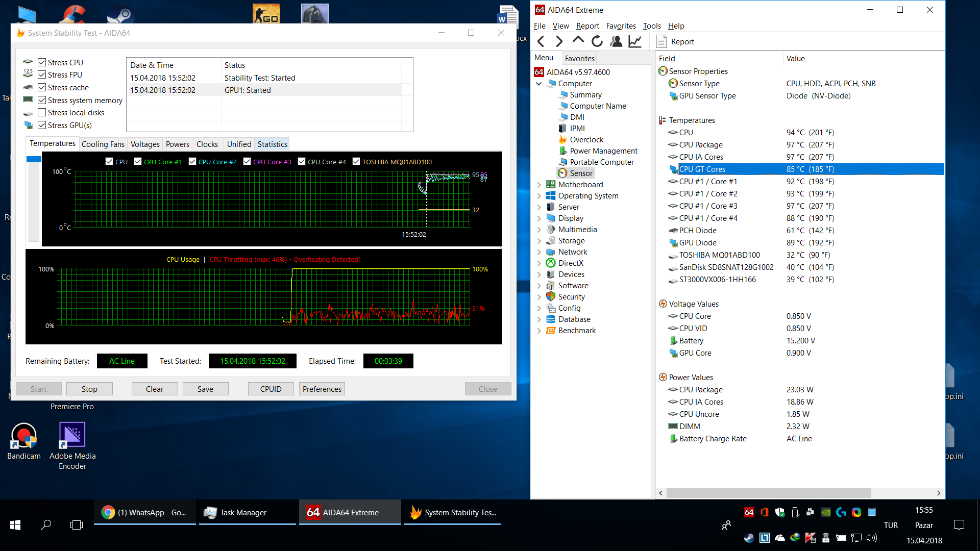
Task: Expand the Operating System node
Action: click(539, 196)
